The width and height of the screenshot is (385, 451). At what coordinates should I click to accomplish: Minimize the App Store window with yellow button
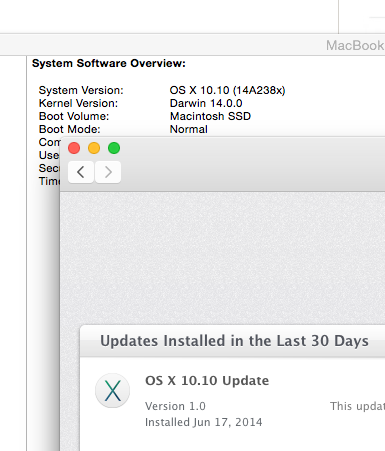pyautogui.click(x=94, y=148)
